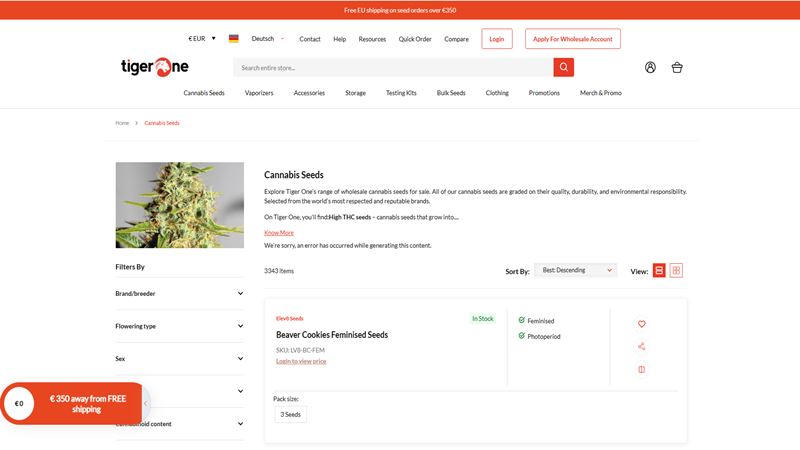Click the cannabis bud category image
Viewport: 800px width, 450px height.
(180, 205)
